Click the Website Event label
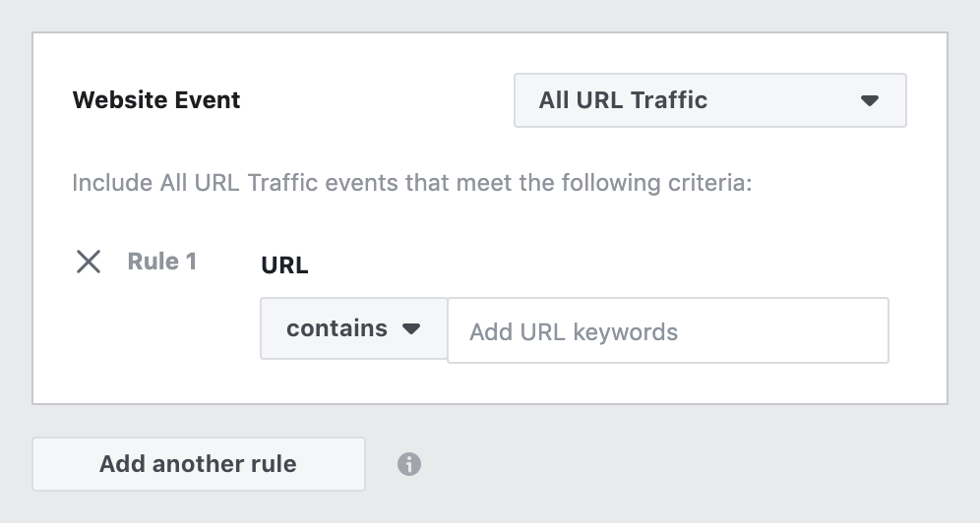This screenshot has width=980, height=527. coord(156,100)
